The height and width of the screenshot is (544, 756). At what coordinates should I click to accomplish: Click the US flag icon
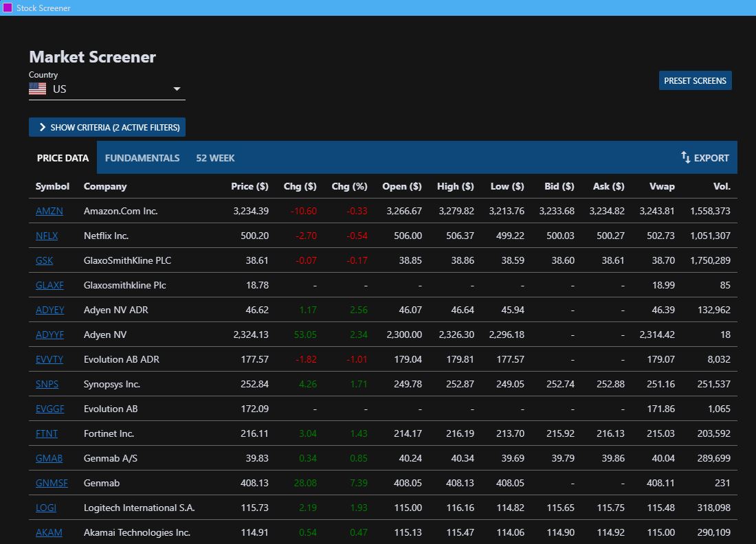(x=38, y=89)
